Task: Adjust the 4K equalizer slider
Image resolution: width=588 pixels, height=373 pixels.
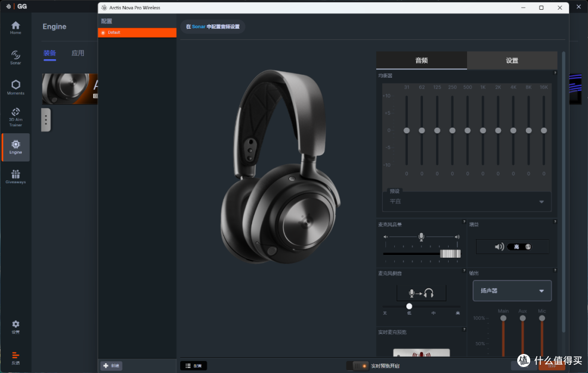Action: point(513,130)
